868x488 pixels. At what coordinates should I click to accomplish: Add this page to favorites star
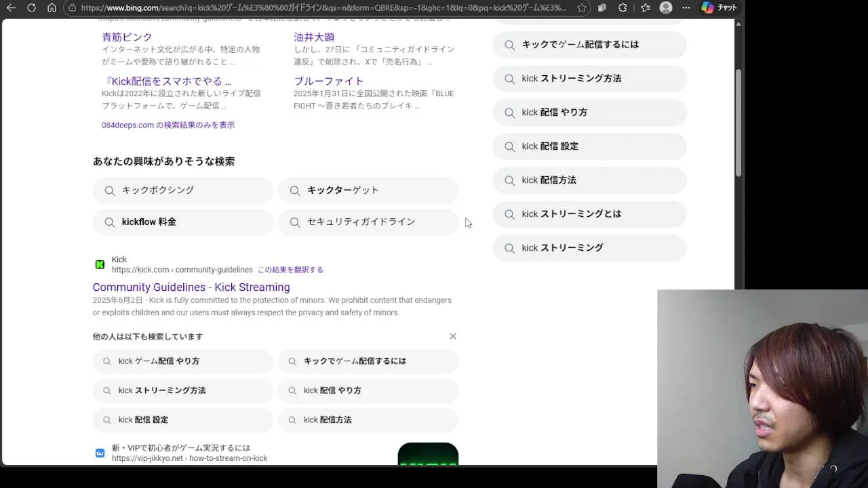coord(582,8)
